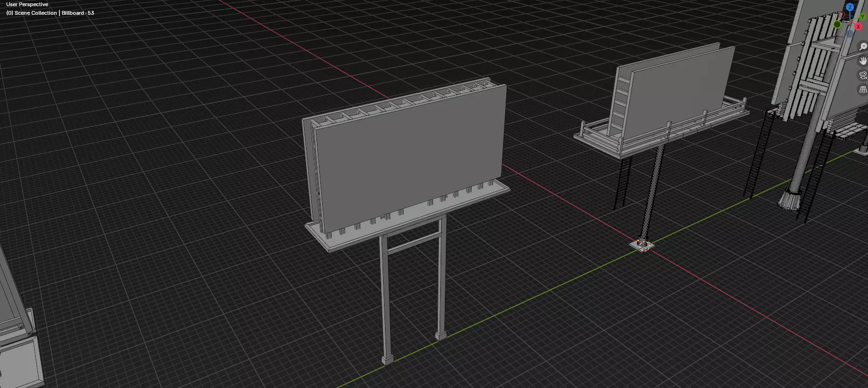This screenshot has height=388, width=868.
Task: Click the blue Z axis on the gizmo
Action: point(850,7)
